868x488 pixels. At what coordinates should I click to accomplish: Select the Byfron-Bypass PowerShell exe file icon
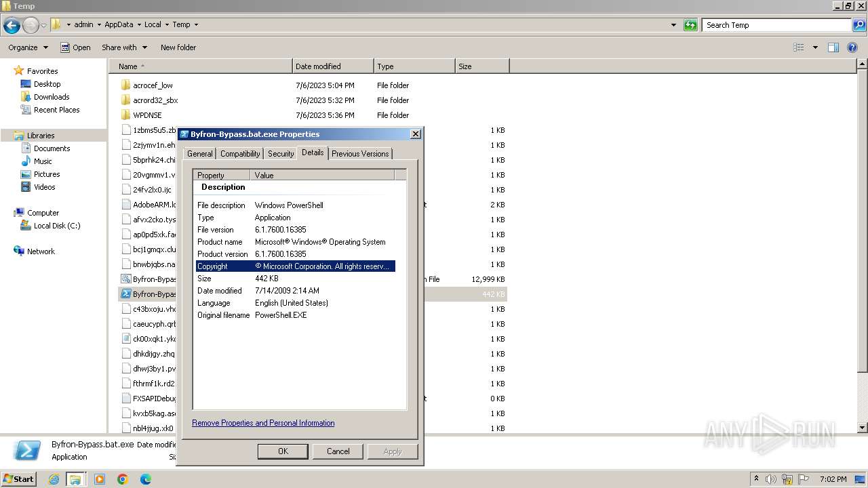tap(125, 294)
